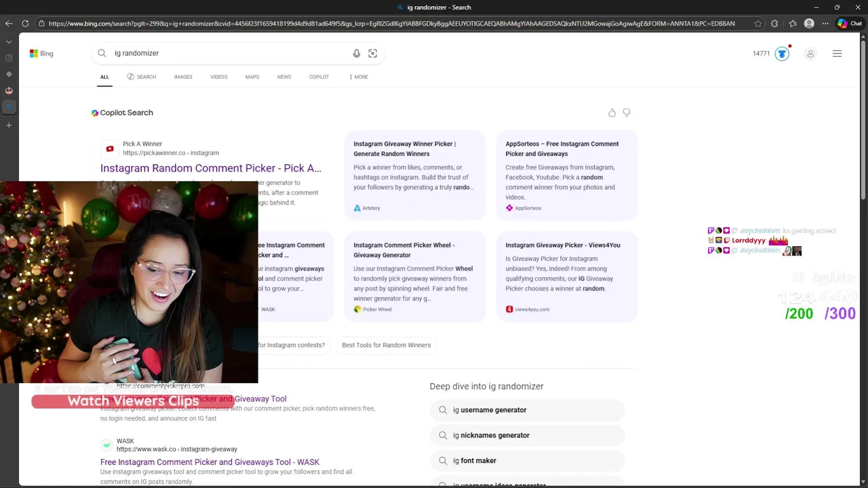Open 'AppSorteos – Free Instagram Comment Picker' card
This screenshot has height=488, width=868.
click(567, 176)
